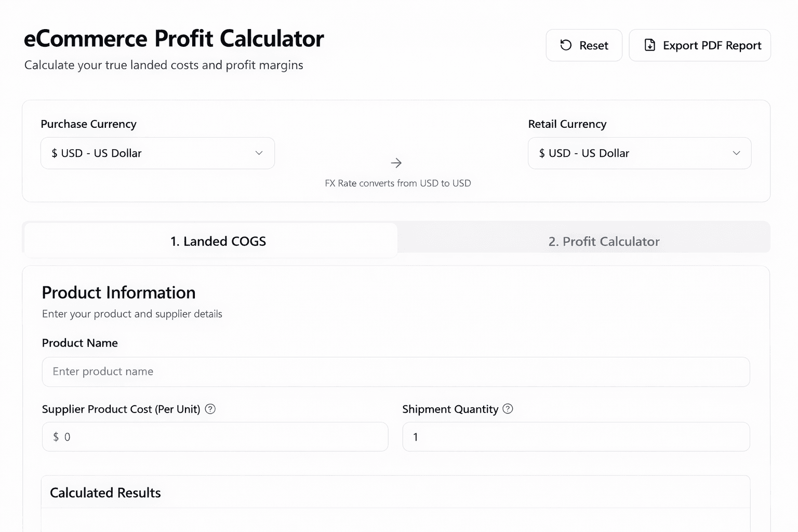
Task: Click the Shipment Quantity help icon
Action: point(507,409)
